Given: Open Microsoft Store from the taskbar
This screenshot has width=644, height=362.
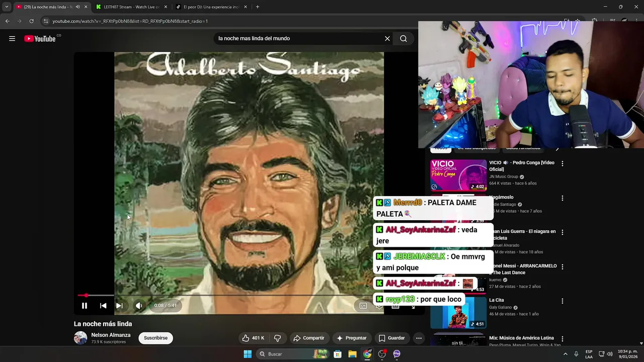Looking at the screenshot, I should (338, 354).
